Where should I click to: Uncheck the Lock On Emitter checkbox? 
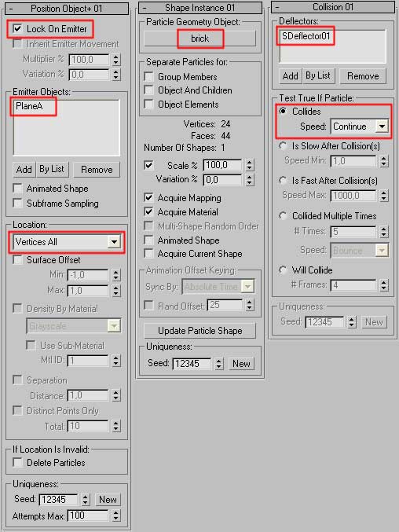[17, 29]
